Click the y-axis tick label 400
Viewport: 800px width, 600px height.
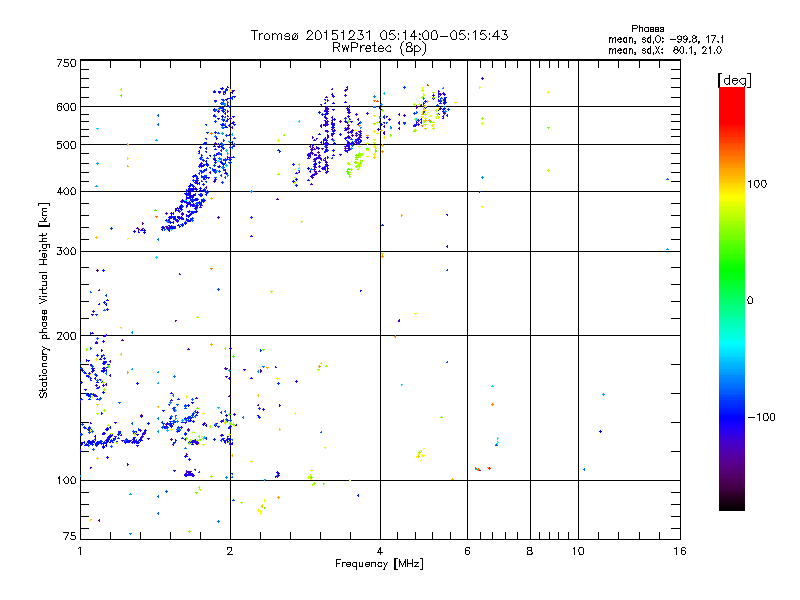click(66, 191)
